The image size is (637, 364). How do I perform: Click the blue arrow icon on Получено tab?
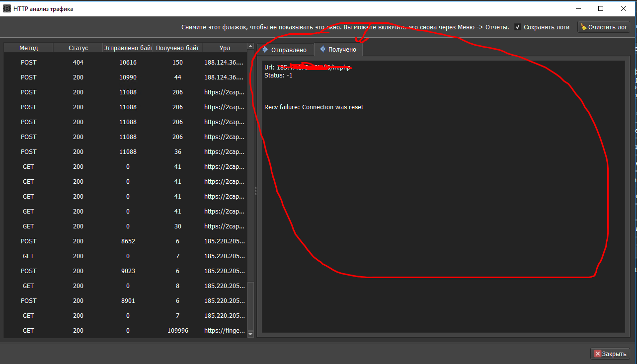[321, 49]
